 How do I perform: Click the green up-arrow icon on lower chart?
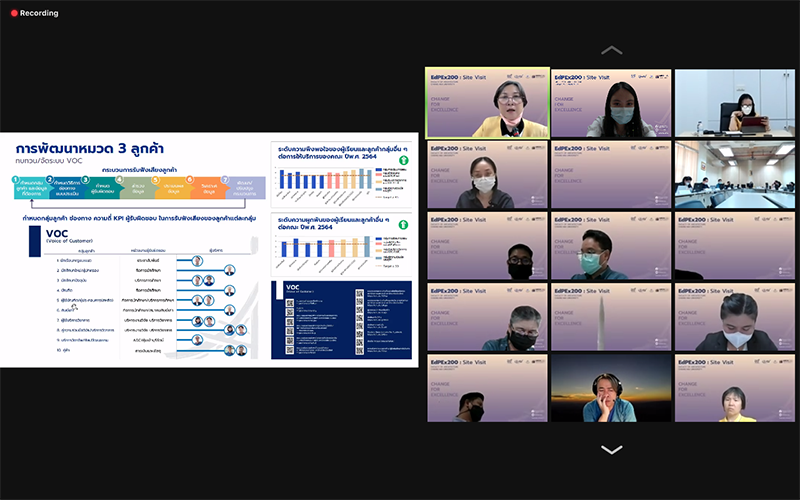[403, 226]
